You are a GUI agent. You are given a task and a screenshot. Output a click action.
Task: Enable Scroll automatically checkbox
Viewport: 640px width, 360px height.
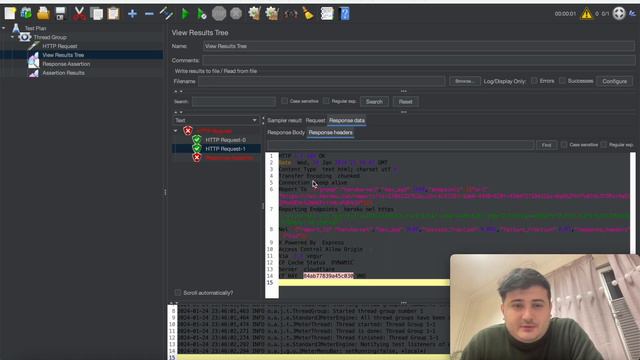(x=178, y=293)
